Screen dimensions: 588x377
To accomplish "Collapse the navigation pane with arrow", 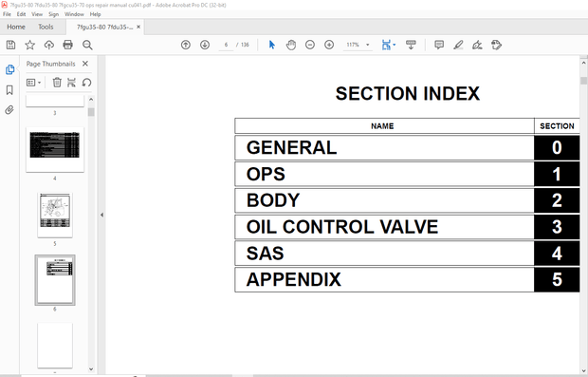I will [x=102, y=216].
